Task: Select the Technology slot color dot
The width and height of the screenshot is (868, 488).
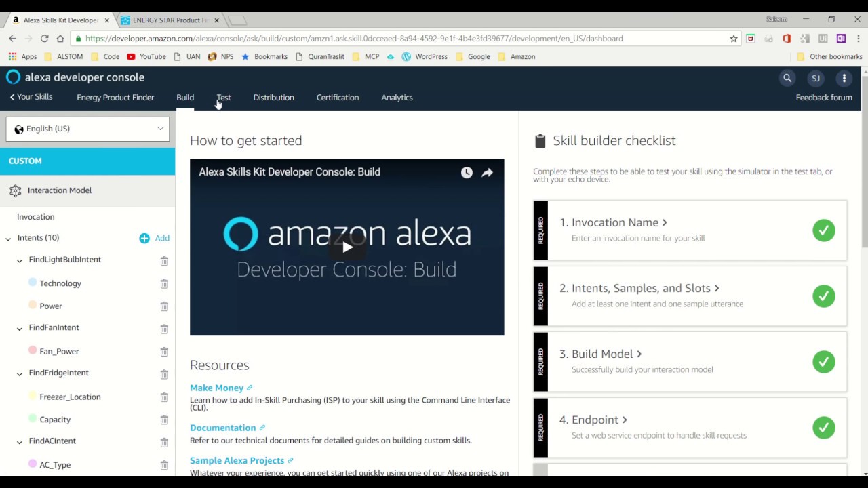Action: [x=33, y=283]
